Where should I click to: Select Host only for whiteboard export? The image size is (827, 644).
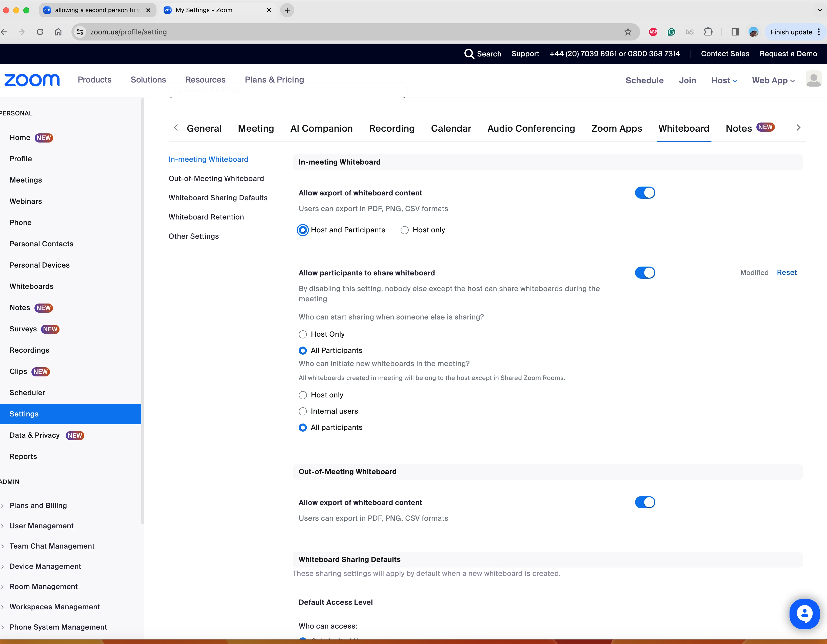point(404,230)
